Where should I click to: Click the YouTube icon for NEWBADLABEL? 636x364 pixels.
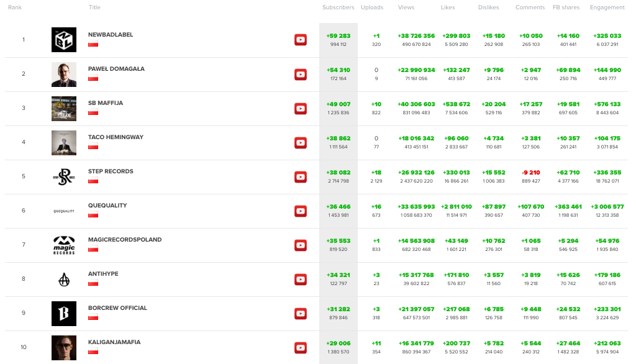301,40
